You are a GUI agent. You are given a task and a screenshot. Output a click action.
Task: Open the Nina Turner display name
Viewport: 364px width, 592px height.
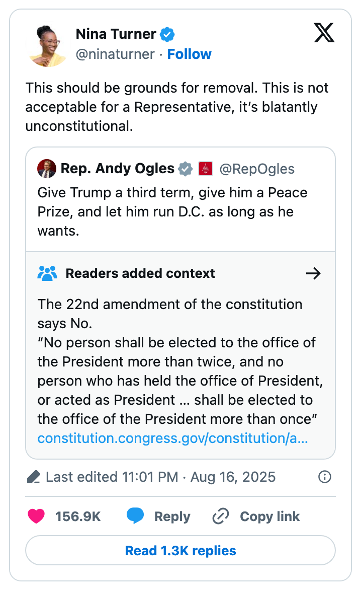pyautogui.click(x=116, y=34)
